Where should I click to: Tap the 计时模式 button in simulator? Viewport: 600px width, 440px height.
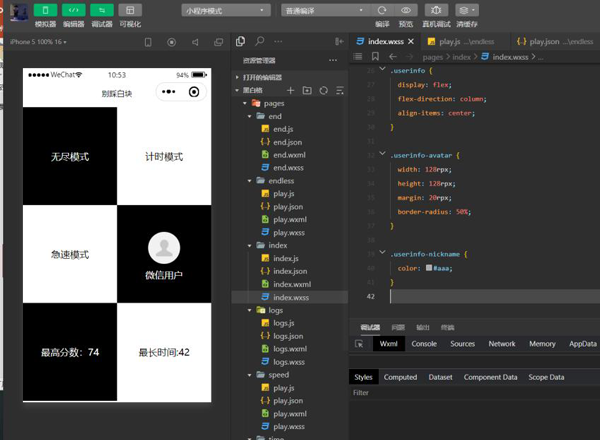tap(164, 158)
